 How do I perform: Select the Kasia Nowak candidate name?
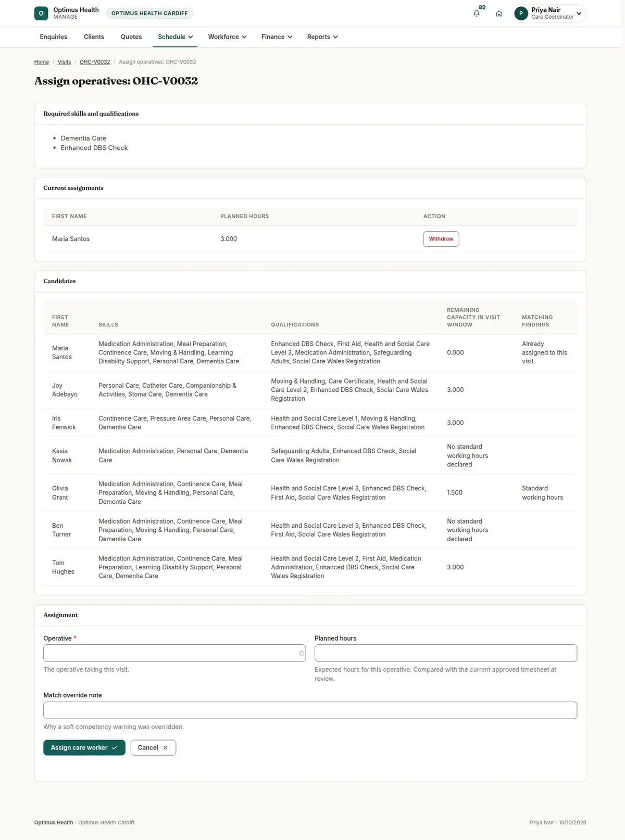62,455
